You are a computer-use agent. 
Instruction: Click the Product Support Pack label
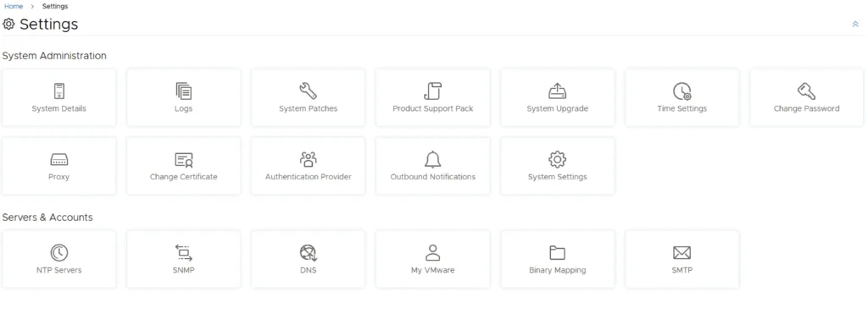(x=433, y=108)
